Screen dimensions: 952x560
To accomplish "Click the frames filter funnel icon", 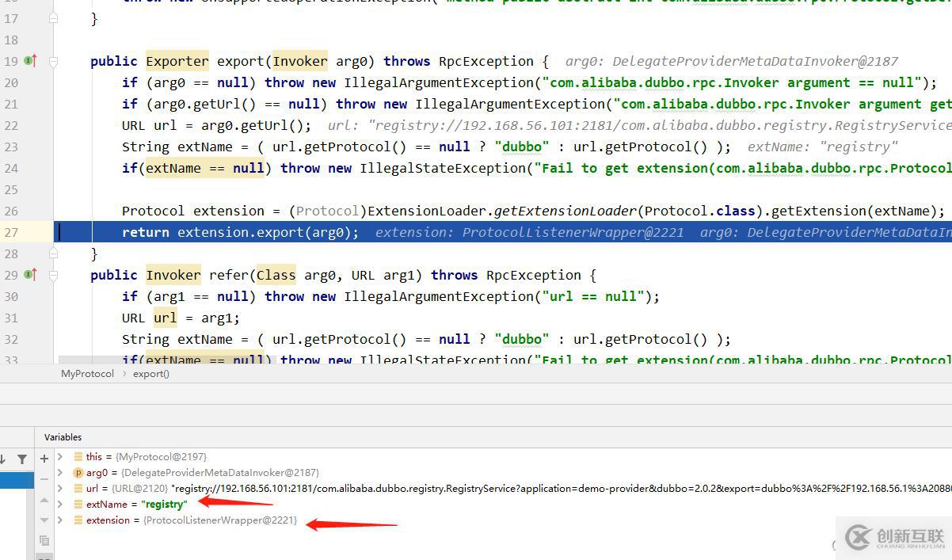I will point(22,459).
